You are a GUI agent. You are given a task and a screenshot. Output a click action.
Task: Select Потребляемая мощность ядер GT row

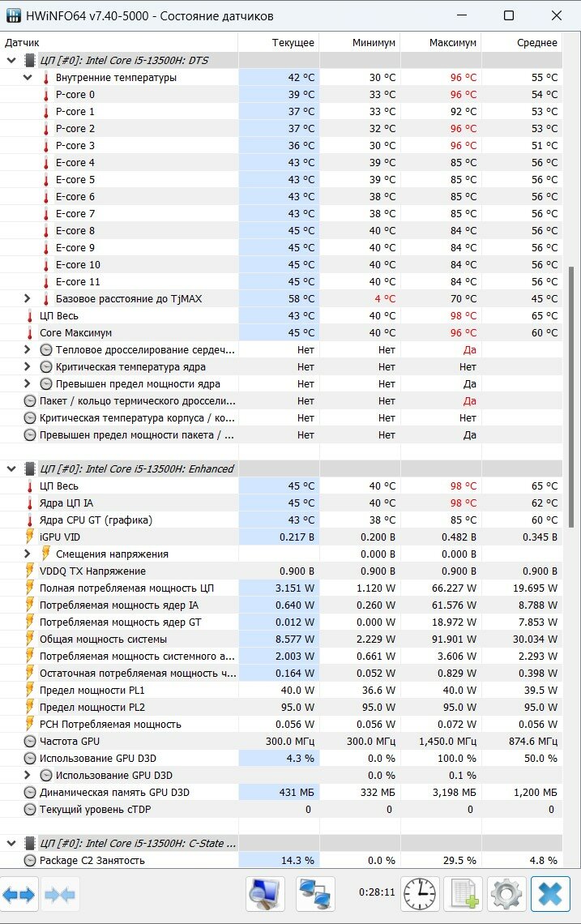pyautogui.click(x=281, y=622)
